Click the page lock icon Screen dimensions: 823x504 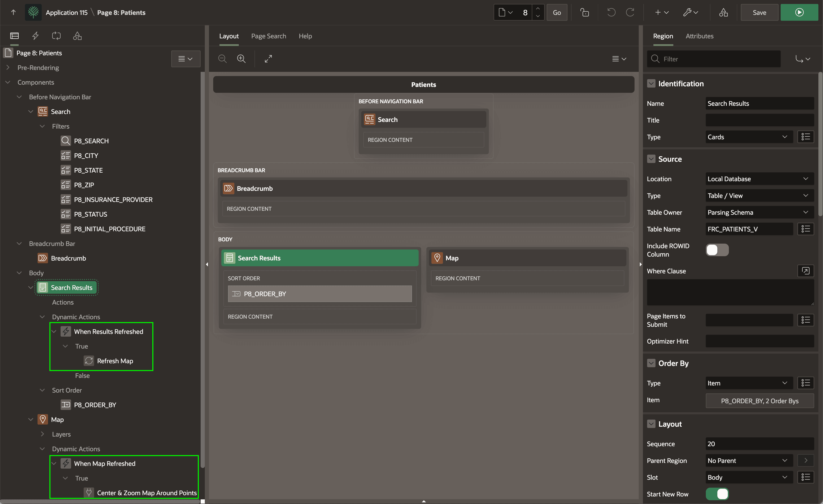584,12
